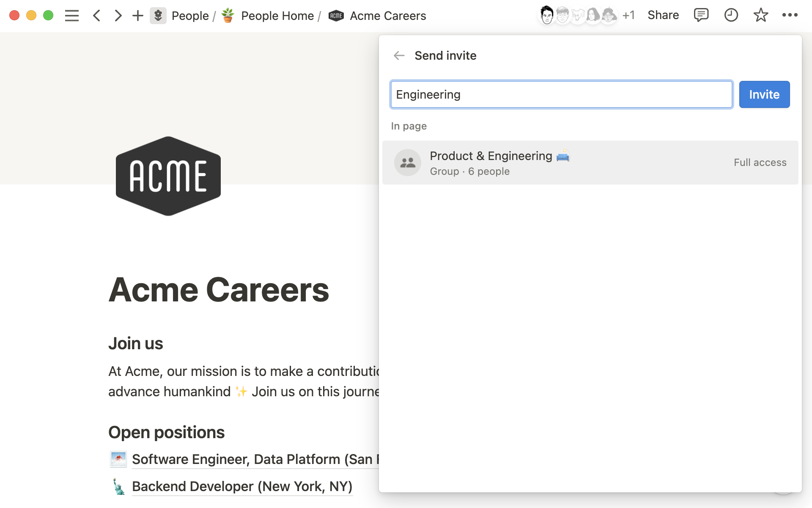Click the People Home breadcrumb icon

[x=228, y=15]
